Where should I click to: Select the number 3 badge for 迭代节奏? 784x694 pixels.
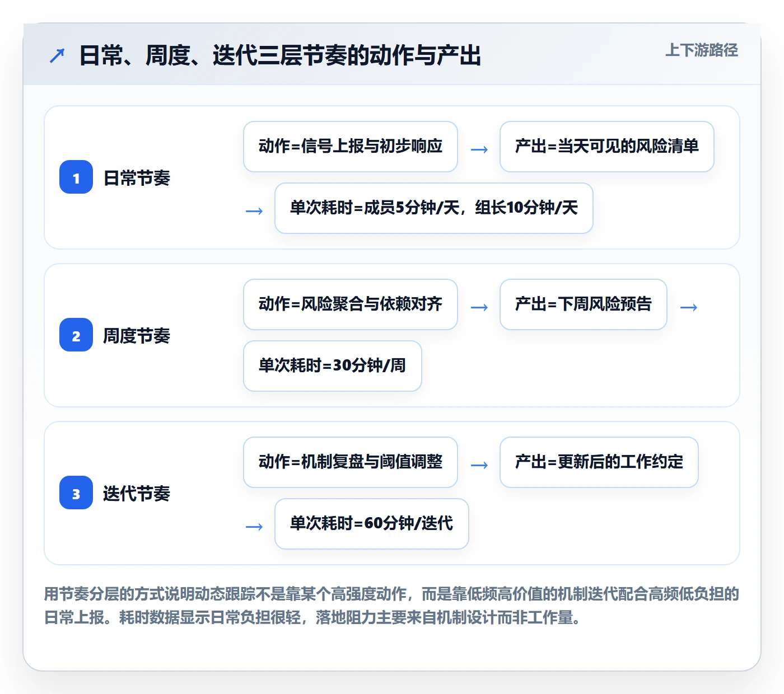pos(76,493)
